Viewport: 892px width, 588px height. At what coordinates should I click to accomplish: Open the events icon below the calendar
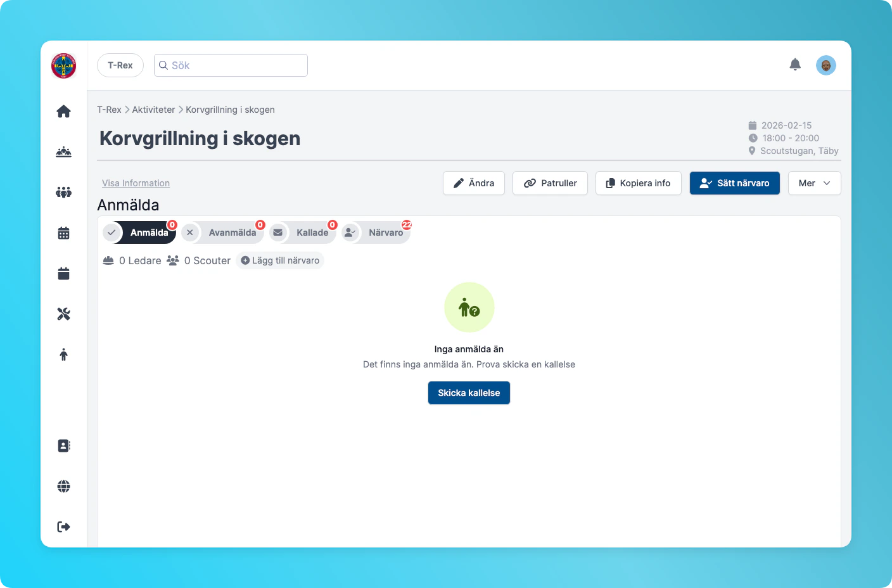click(x=63, y=273)
